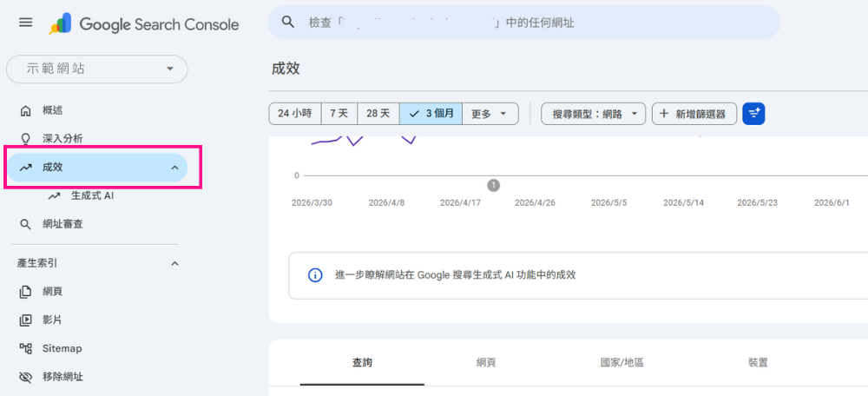Click the sitemap tree icon
Viewport: 868px width, 396px height.
pyautogui.click(x=25, y=348)
